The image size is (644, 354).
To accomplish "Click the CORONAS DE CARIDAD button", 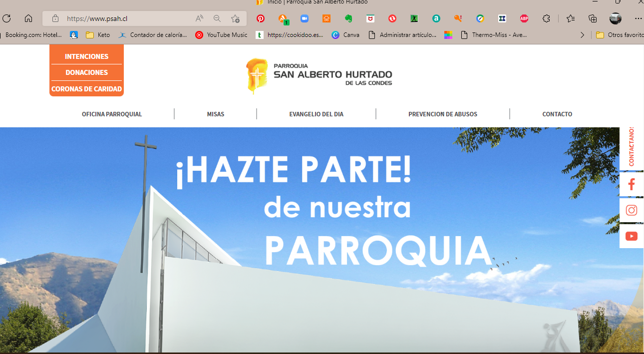I will tap(86, 89).
